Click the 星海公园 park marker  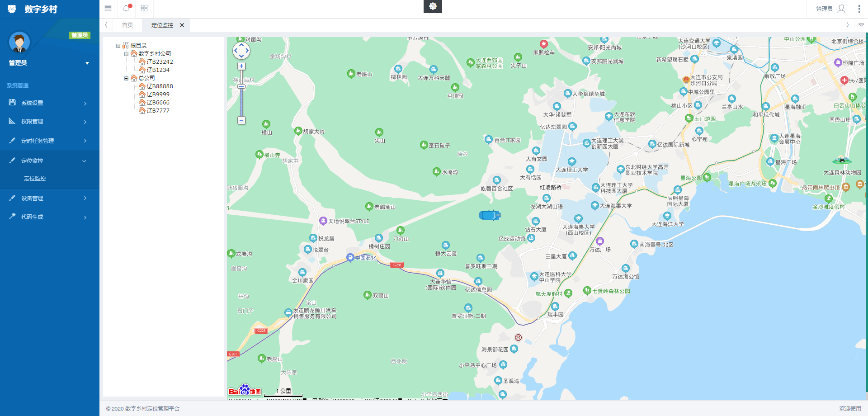coord(708,177)
